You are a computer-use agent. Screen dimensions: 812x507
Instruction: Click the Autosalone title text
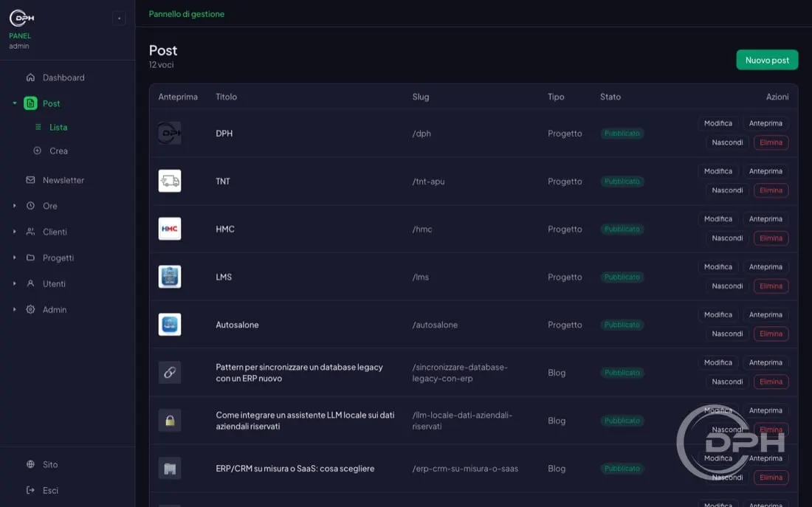coord(237,325)
